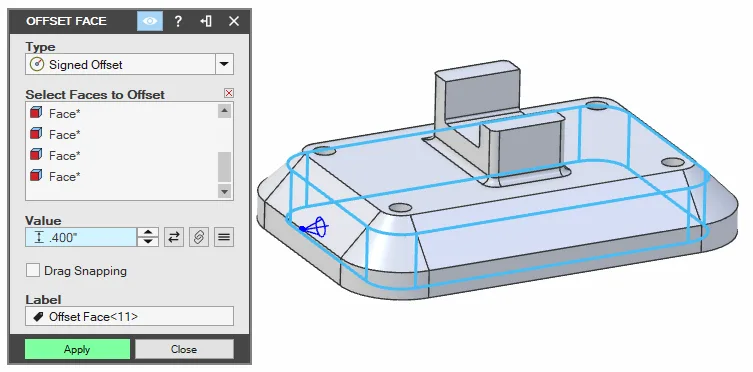This screenshot has width=753, height=372.
Task: Click the Close button at bottom
Action: click(184, 349)
